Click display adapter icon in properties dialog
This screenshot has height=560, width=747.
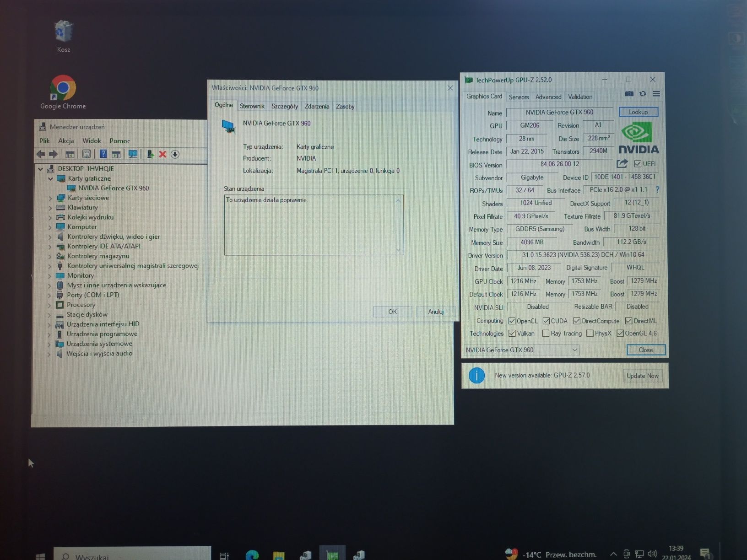tap(229, 126)
